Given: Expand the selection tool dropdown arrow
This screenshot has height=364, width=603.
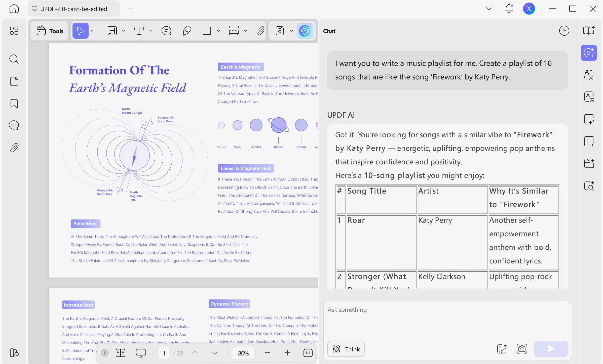Looking at the screenshot, I should [92, 31].
